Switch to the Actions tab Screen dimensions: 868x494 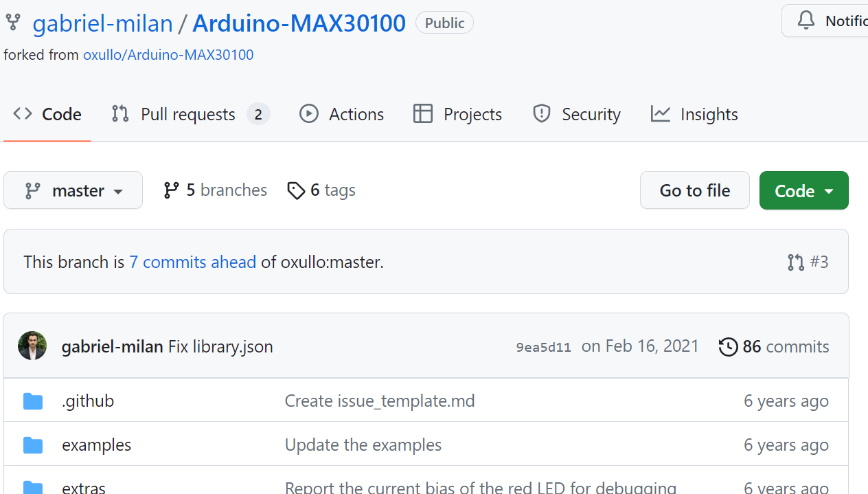pyautogui.click(x=355, y=113)
